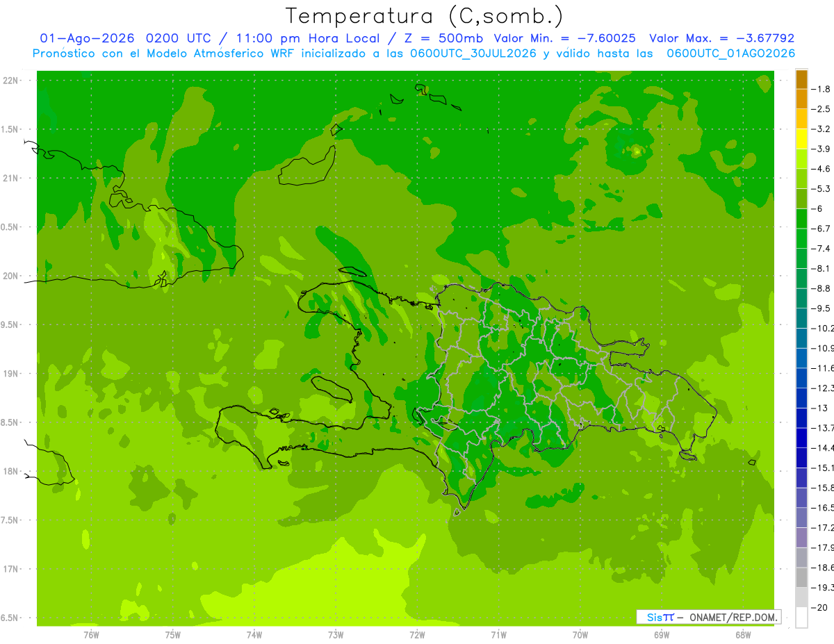Select the "Valor Max. = -3.67792" readout
834x644 pixels.
pyautogui.click(x=721, y=38)
